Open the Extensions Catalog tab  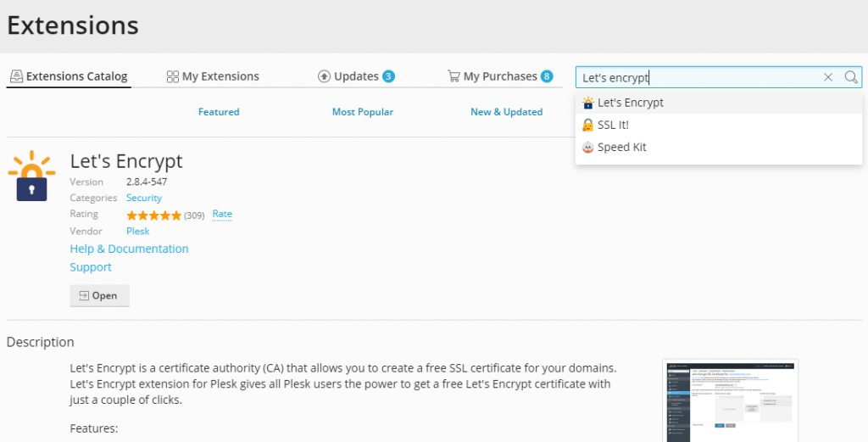pyautogui.click(x=69, y=76)
